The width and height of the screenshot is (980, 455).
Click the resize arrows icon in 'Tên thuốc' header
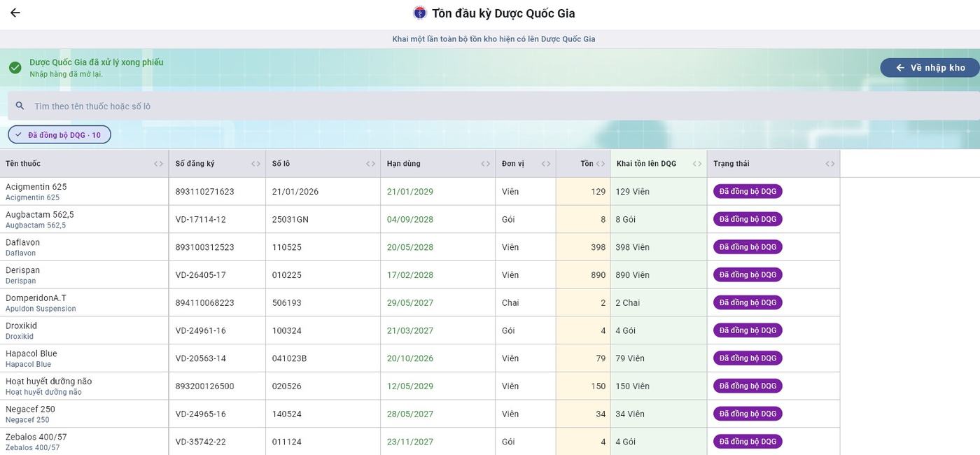pos(159,164)
